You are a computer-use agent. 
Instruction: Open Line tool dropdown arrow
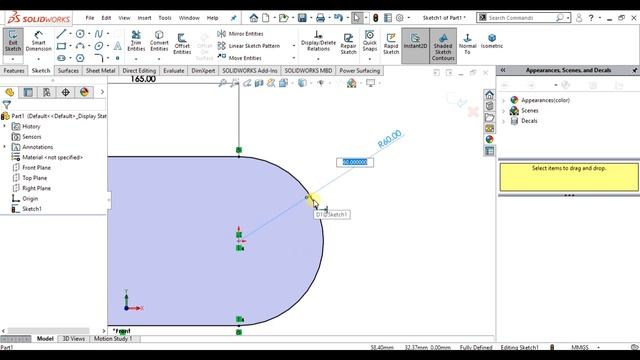pyautogui.click(x=70, y=34)
